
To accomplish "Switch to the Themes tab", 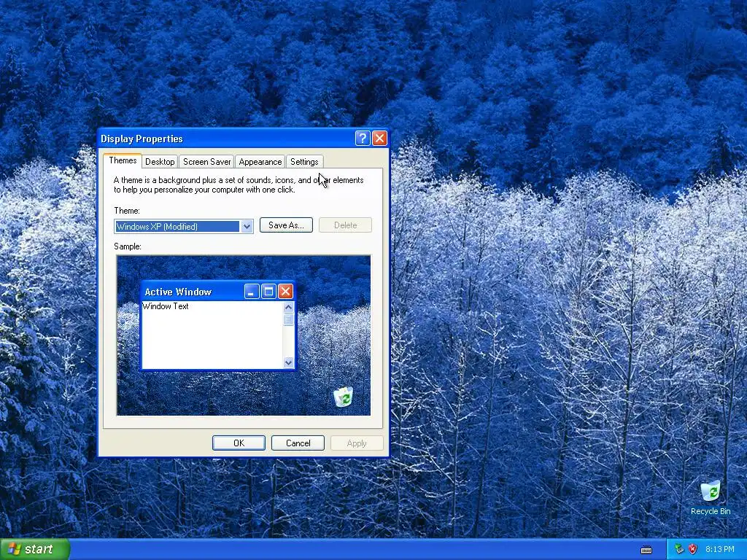I will (x=123, y=160).
